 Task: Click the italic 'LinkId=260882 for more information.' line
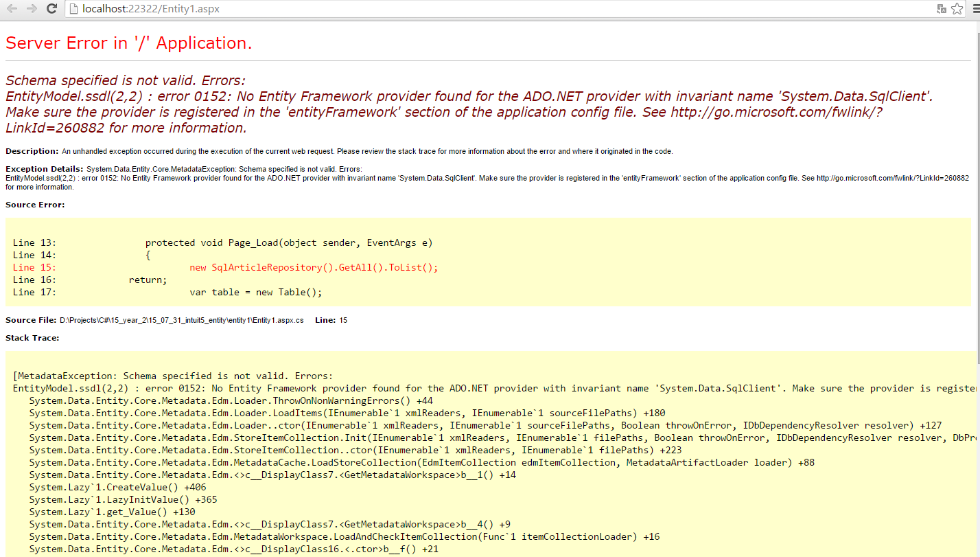126,128
